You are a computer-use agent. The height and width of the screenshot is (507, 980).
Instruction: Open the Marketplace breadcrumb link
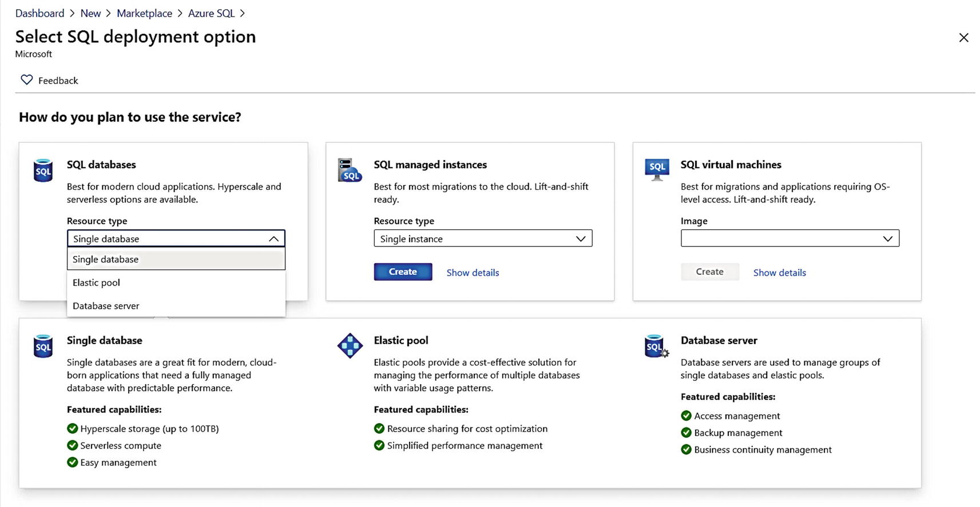(x=144, y=13)
